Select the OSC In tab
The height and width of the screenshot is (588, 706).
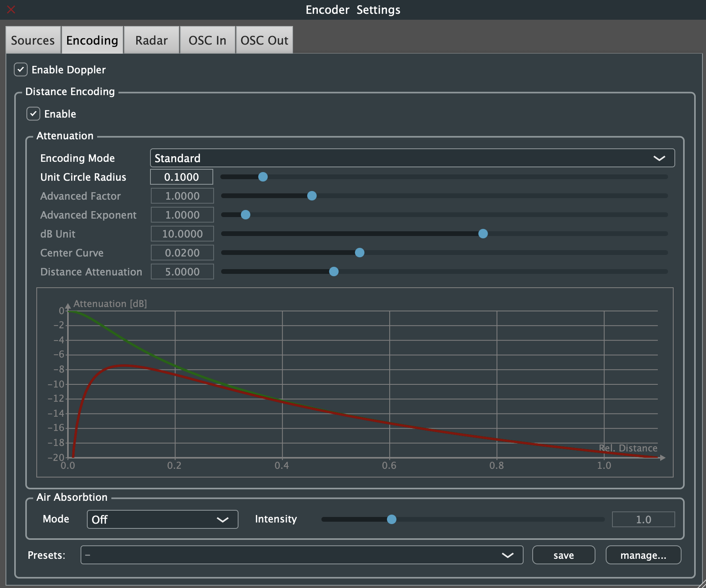coord(207,40)
